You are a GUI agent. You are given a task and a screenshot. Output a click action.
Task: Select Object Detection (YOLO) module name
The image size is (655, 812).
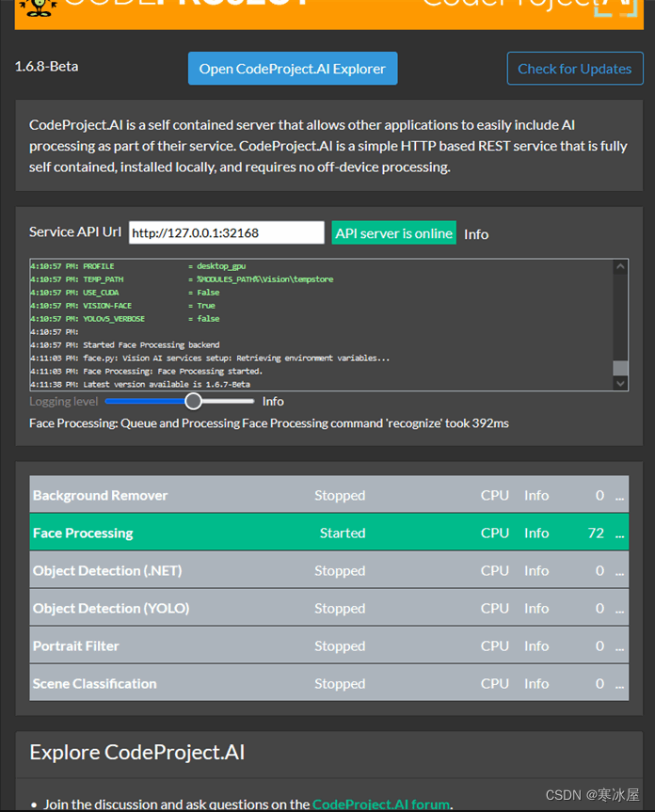pyautogui.click(x=111, y=609)
